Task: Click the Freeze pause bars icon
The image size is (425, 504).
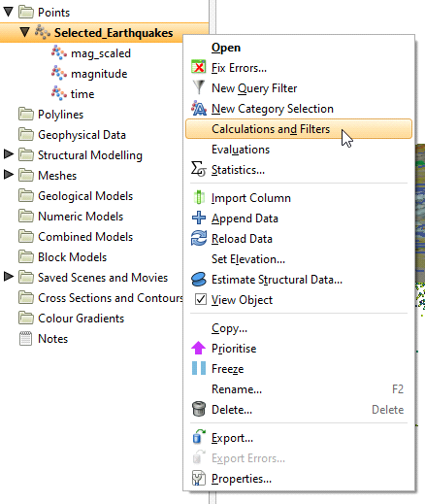Action: point(199,368)
